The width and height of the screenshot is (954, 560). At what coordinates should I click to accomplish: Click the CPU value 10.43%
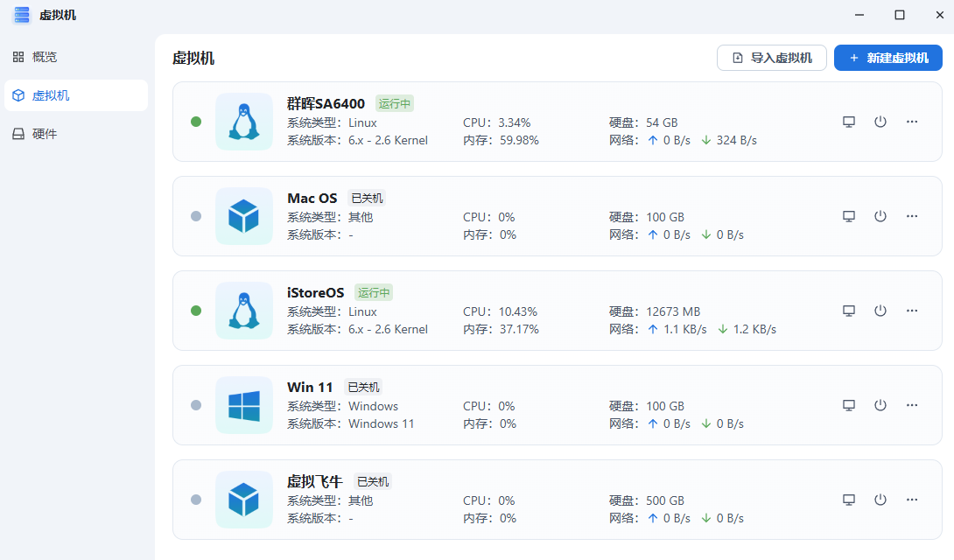518,311
